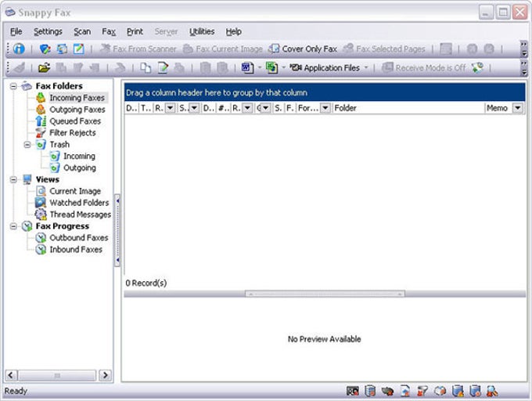Click the Cover Only Fax icon
532x401 pixels.
[x=274, y=49]
